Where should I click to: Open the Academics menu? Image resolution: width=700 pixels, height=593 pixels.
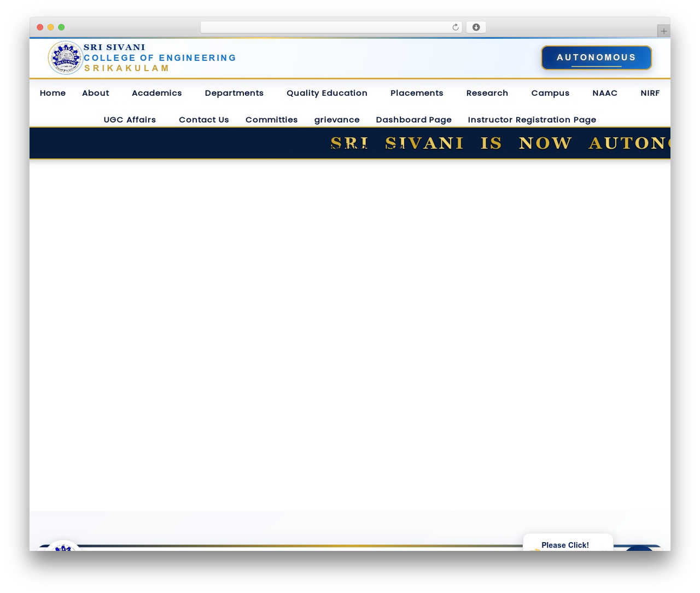pos(157,93)
